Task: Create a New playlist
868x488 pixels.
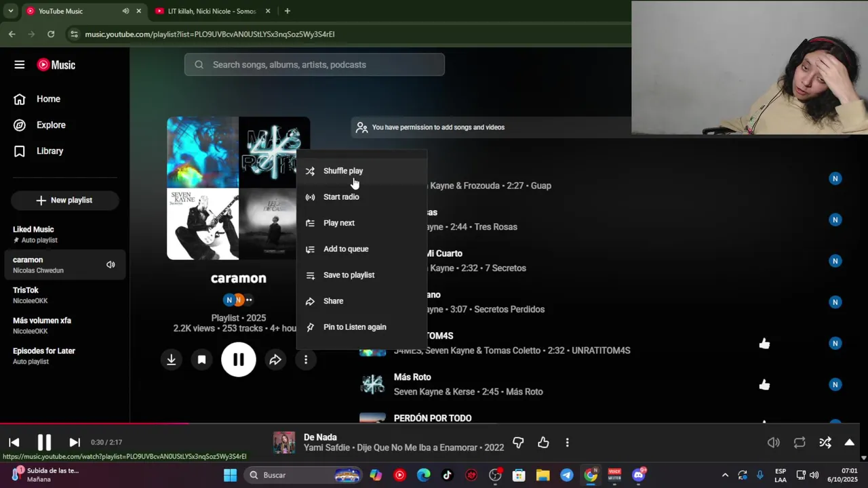Action: (x=64, y=200)
